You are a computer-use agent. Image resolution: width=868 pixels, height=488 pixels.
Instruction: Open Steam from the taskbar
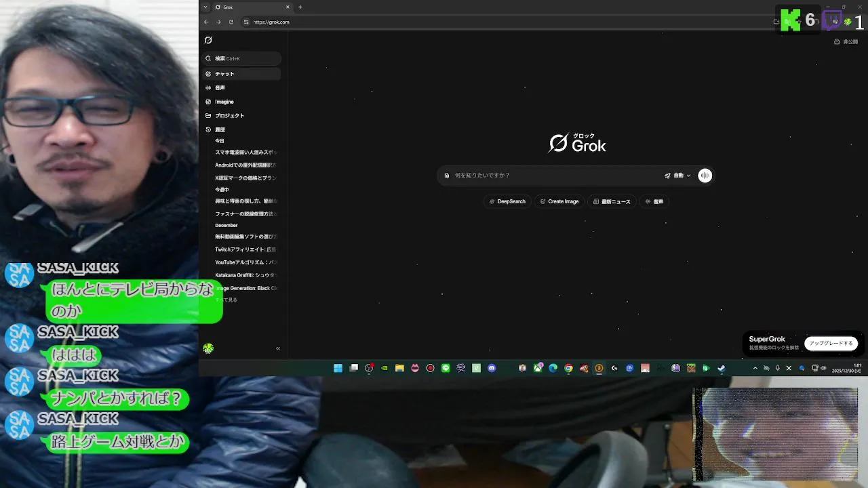pos(722,368)
